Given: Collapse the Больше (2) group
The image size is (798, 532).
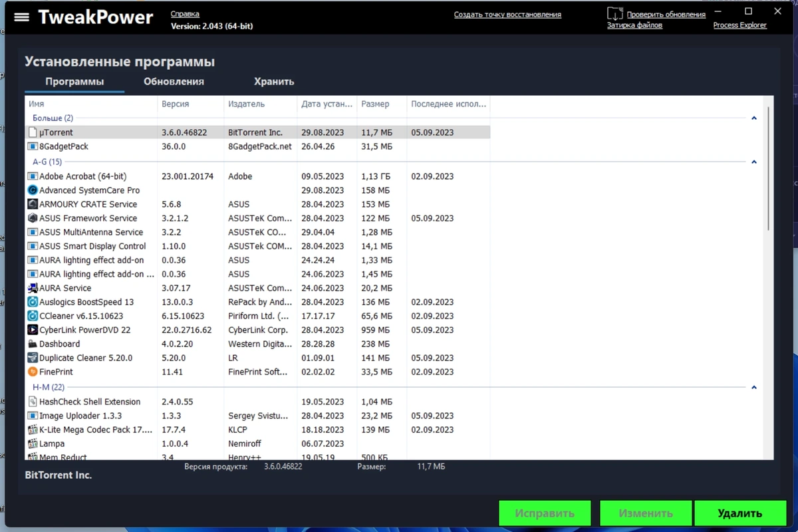Looking at the screenshot, I should [754, 118].
